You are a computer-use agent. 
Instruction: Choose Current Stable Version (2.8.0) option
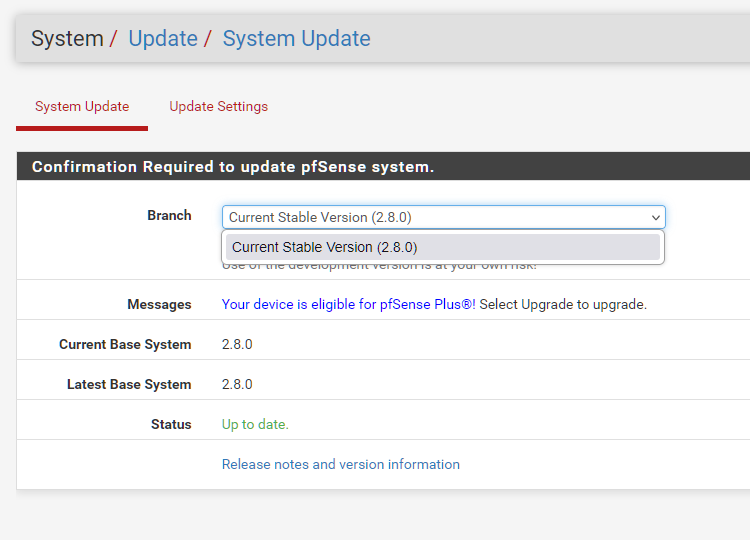pos(443,247)
